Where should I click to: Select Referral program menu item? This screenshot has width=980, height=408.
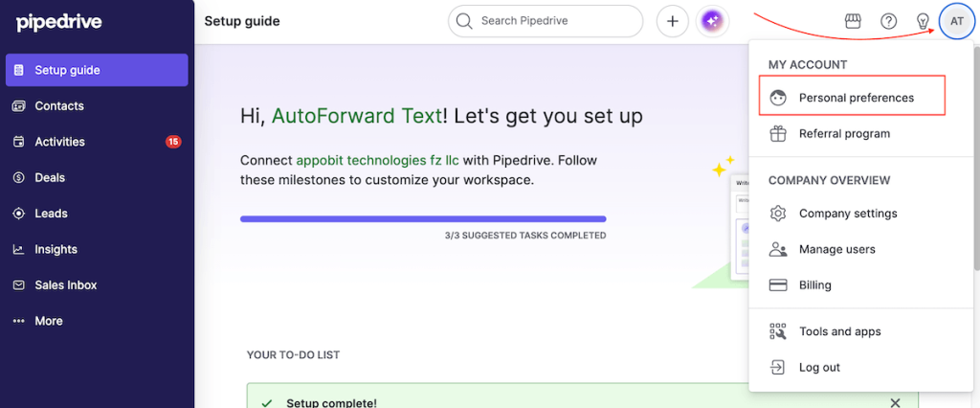tap(860, 134)
